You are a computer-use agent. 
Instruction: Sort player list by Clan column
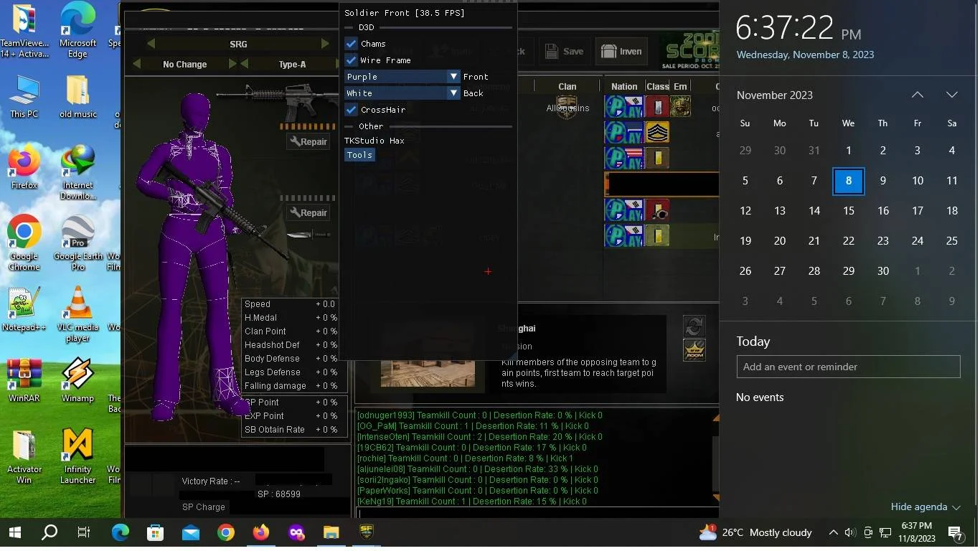point(567,86)
